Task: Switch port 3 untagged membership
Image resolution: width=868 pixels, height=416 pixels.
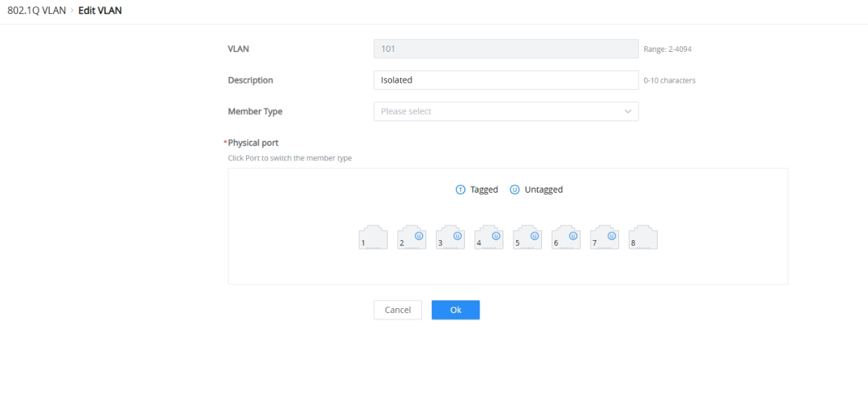Action: [x=450, y=237]
